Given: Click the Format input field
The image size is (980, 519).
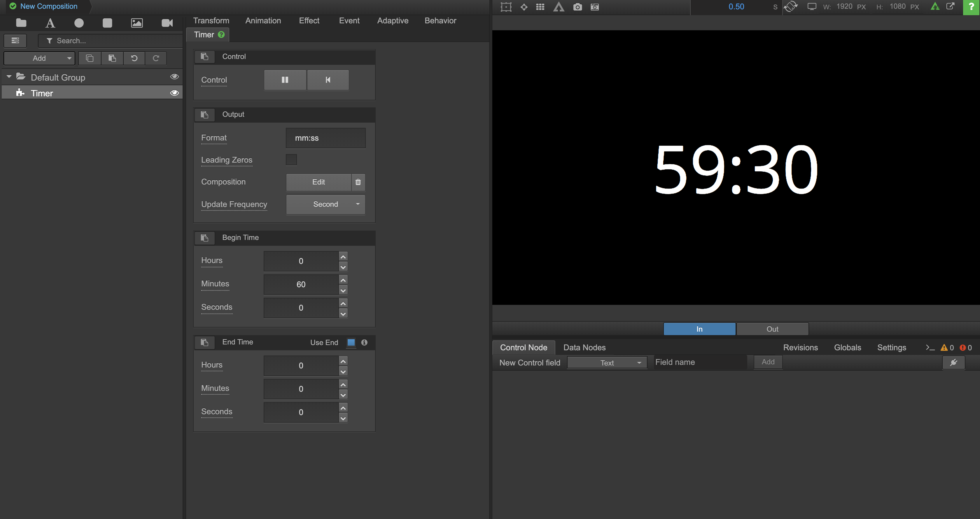Looking at the screenshot, I should (326, 138).
